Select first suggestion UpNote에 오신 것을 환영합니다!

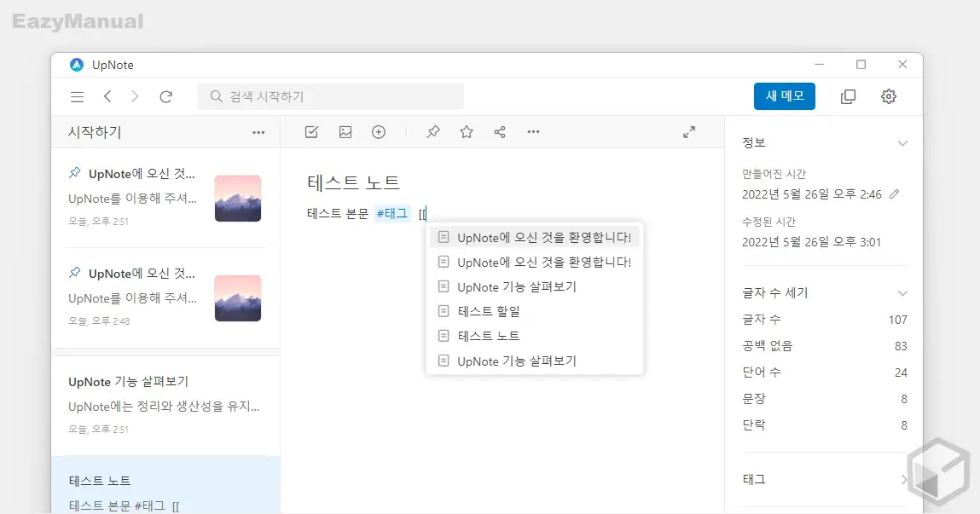click(535, 237)
